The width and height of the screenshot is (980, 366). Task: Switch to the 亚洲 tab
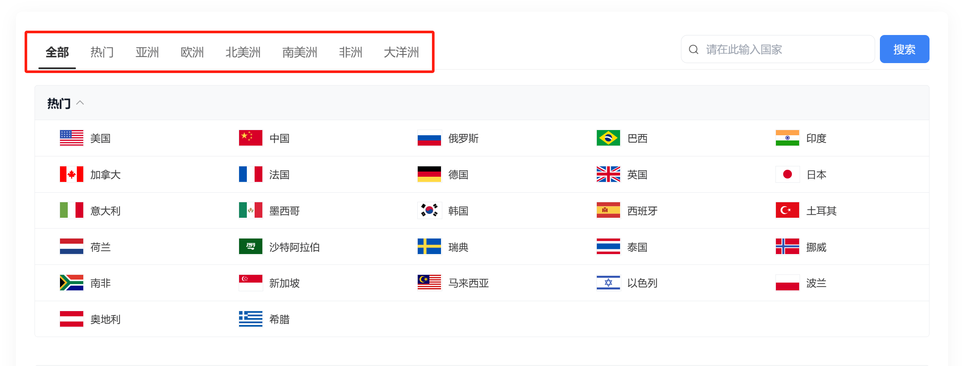(x=147, y=52)
